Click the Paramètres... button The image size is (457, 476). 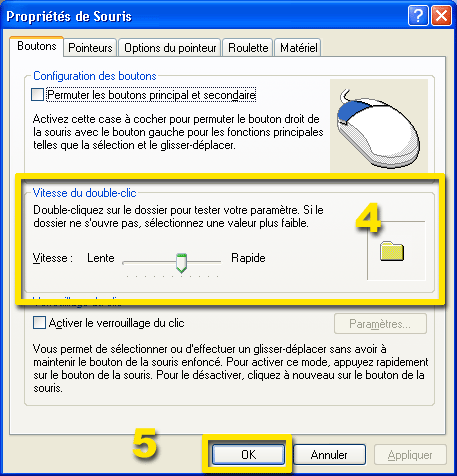pos(380,323)
